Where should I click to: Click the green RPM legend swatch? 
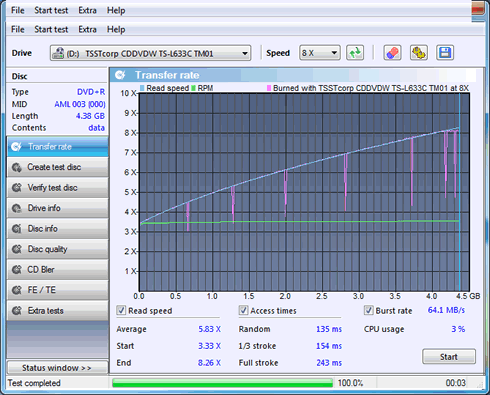193,88
